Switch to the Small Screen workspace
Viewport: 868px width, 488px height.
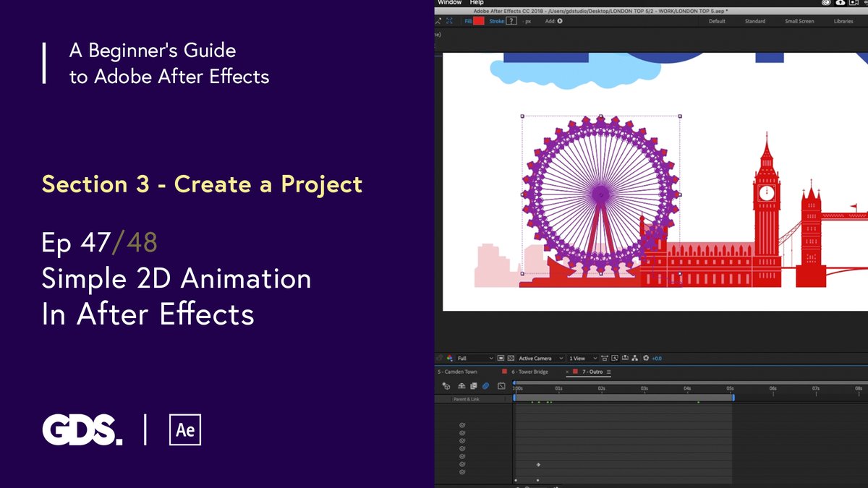click(799, 21)
